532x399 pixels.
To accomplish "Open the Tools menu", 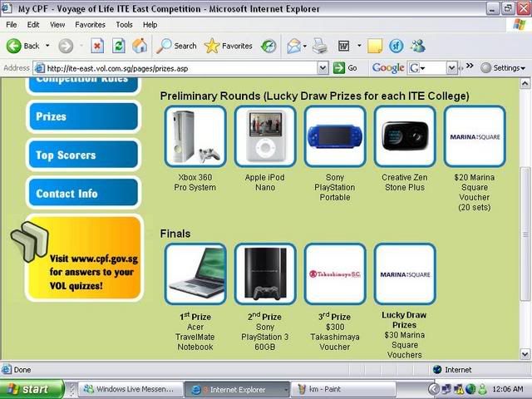I will (x=124, y=25).
